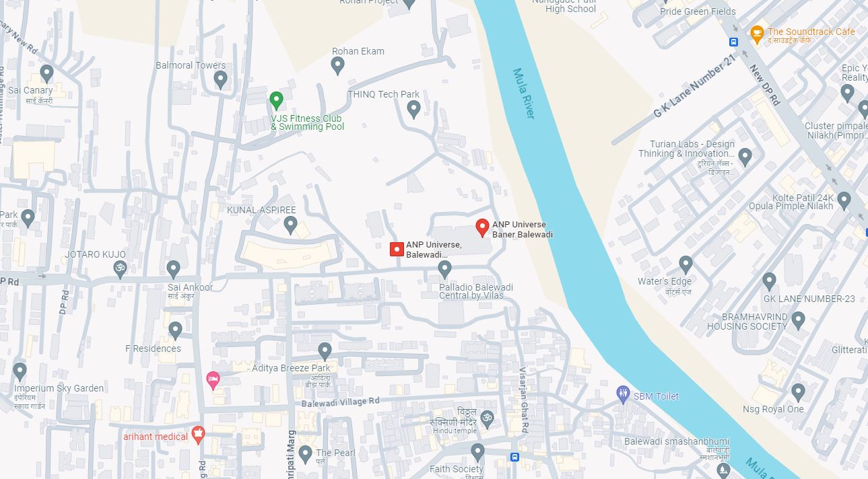Click the orange Soundtrack Cafe coffee icon
The width and height of the screenshot is (868, 479).
tap(757, 32)
